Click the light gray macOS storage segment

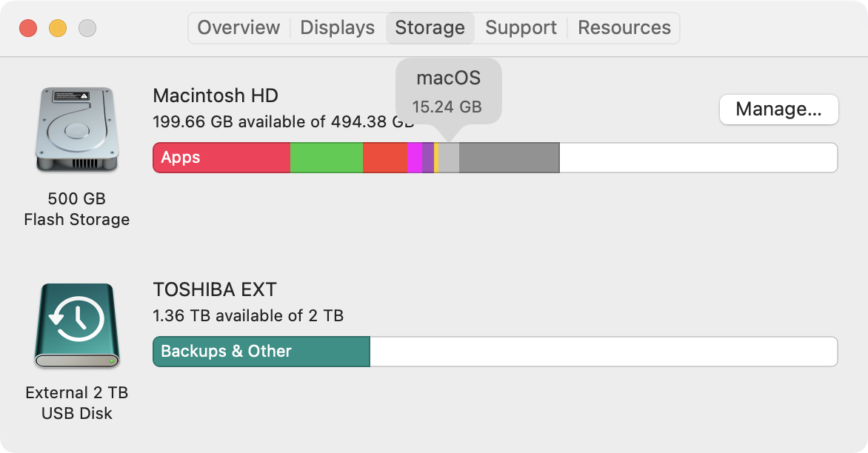tap(449, 158)
